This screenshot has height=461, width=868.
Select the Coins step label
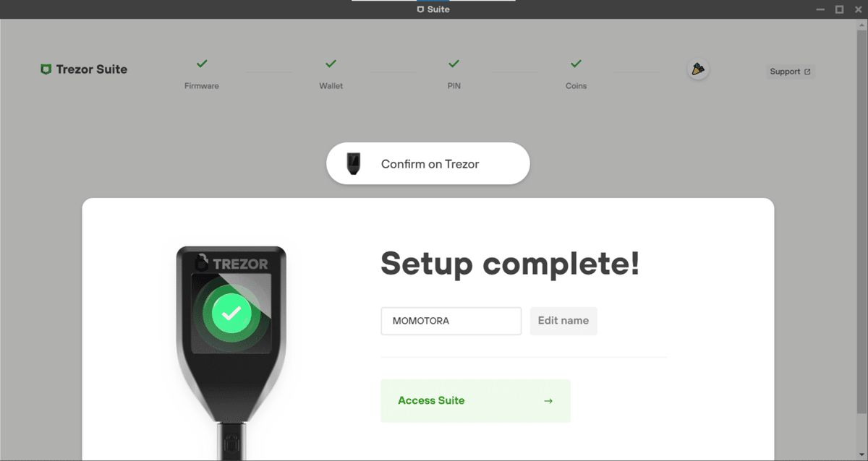coord(576,86)
